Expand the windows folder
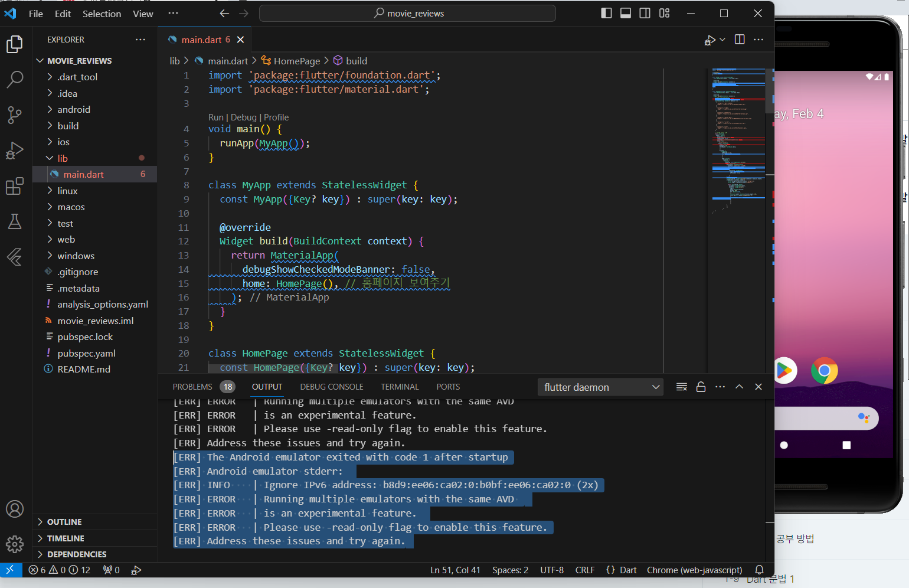 tap(95, 256)
